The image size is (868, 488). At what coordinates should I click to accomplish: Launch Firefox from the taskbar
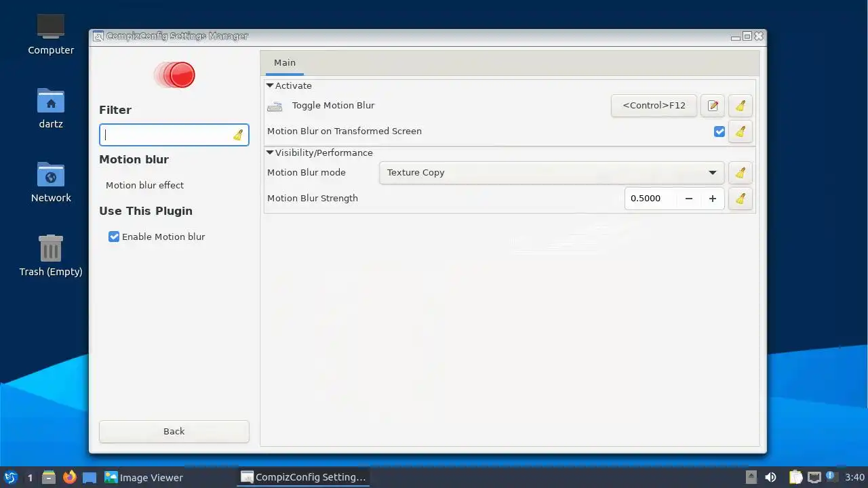[x=69, y=477]
